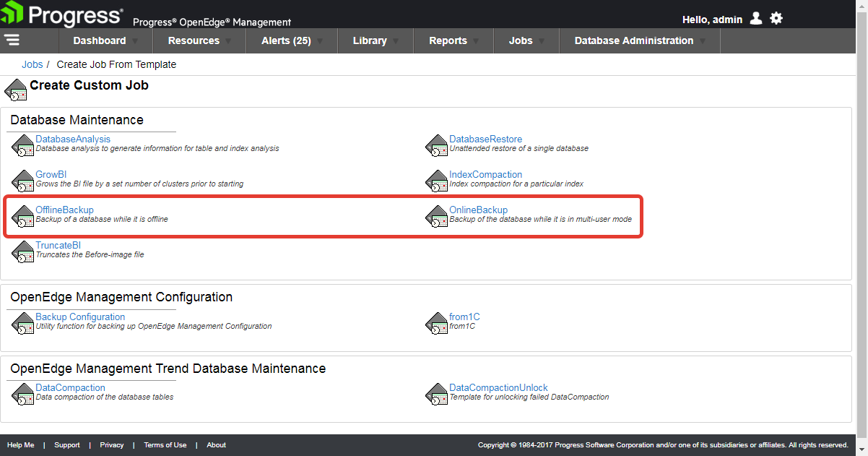
Task: Click description 'Template for unlocking failed DataCompaction'
Action: [529, 397]
